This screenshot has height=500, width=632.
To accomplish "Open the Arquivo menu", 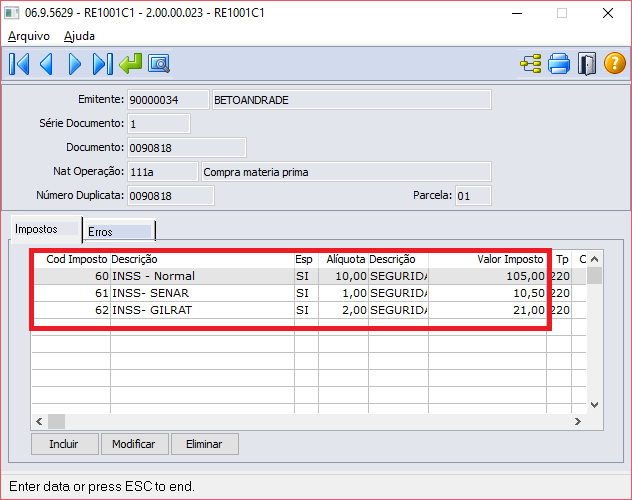I will (29, 36).
